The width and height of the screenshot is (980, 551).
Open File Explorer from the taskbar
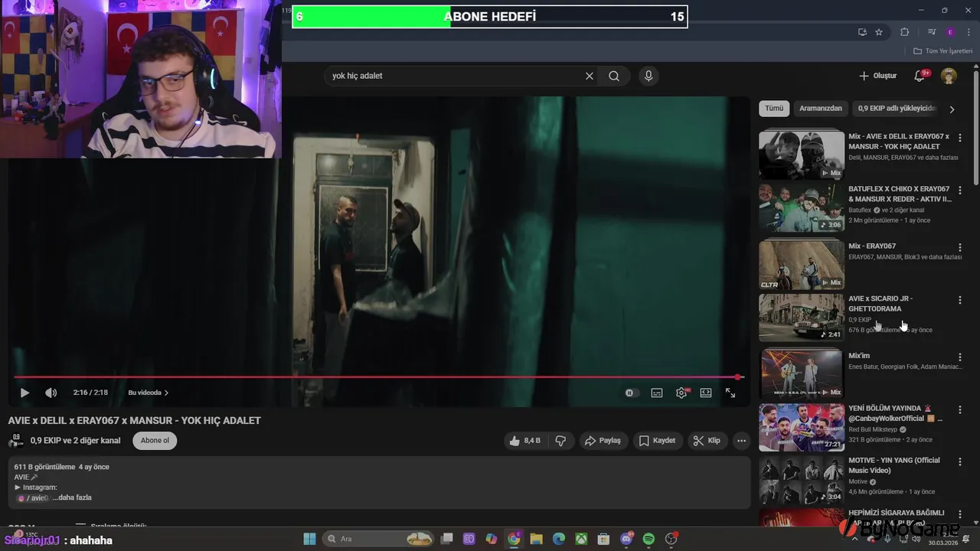click(536, 540)
